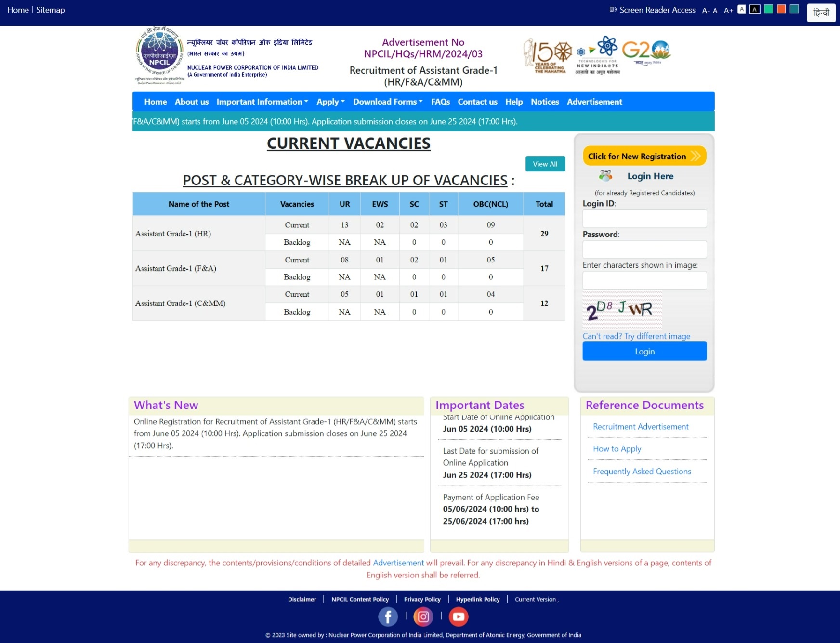
Task: Select the Assistant Grade-1 (HR) row label
Action: 173,234
